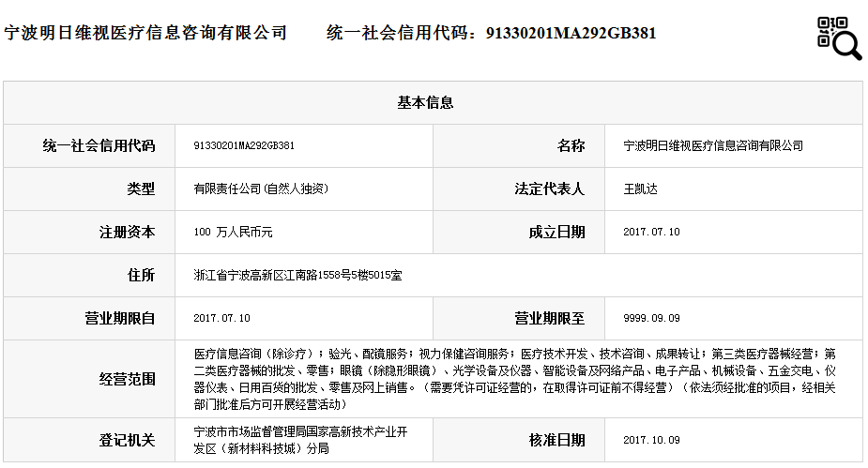868x468 pixels.
Task: Click the legal representative name 王凯达
Action: (x=641, y=189)
